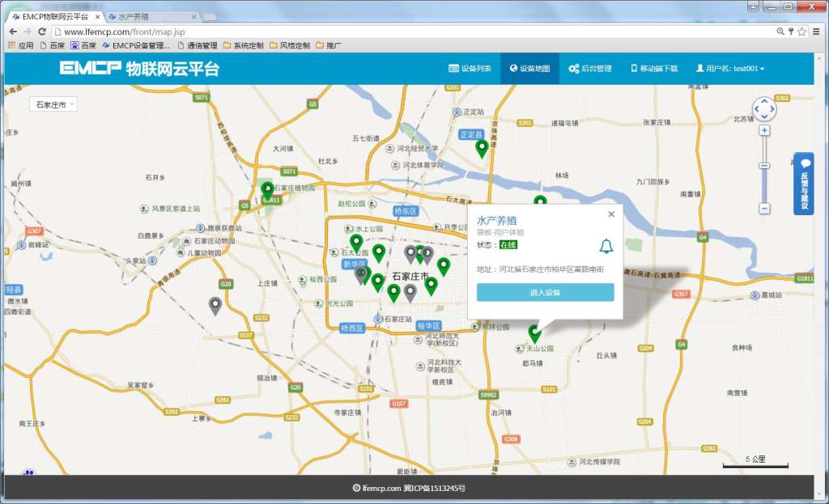829x504 pixels.
Task: Bookmark this page with the star icon
Action: coord(801,32)
